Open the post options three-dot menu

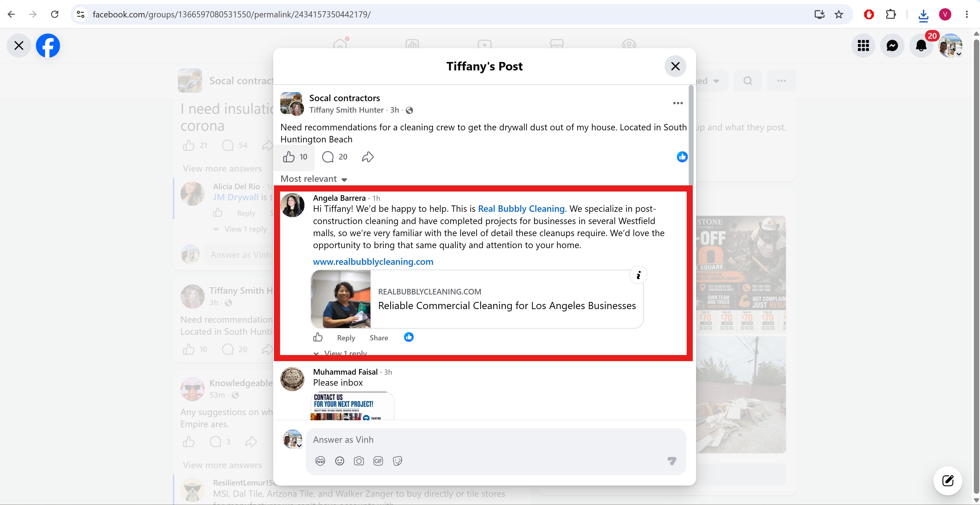pyautogui.click(x=678, y=103)
